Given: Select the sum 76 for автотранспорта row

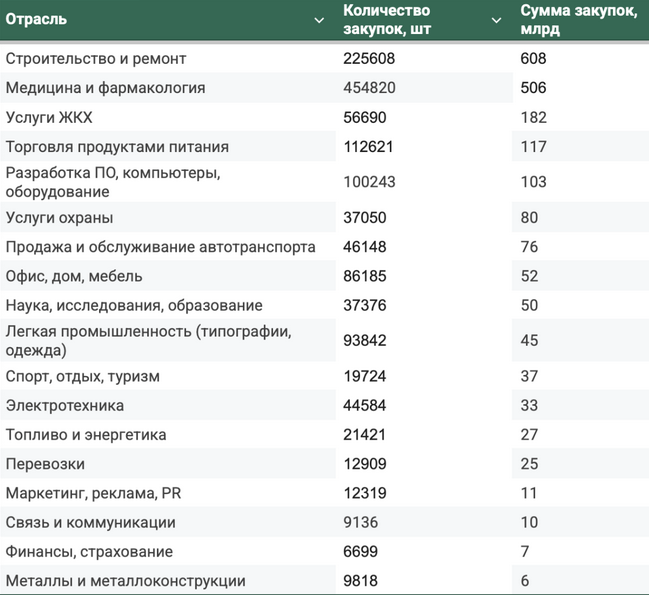Looking at the screenshot, I should 529,247.
